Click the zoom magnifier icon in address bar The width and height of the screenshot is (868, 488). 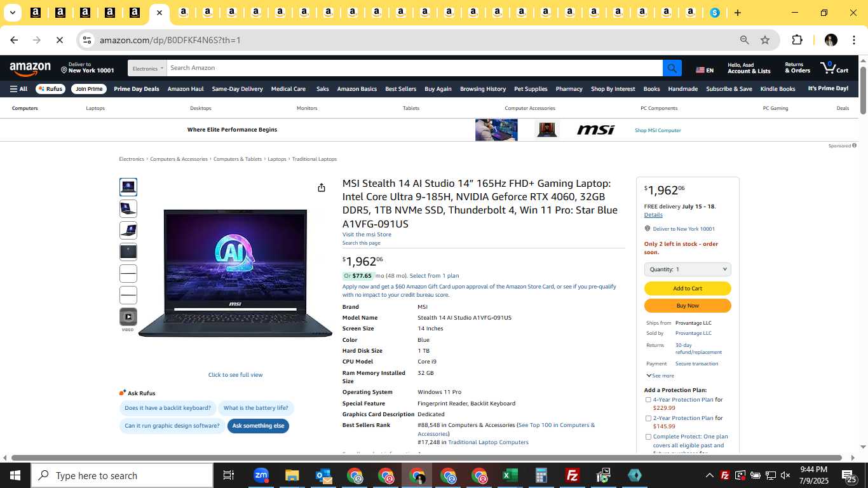click(x=744, y=40)
